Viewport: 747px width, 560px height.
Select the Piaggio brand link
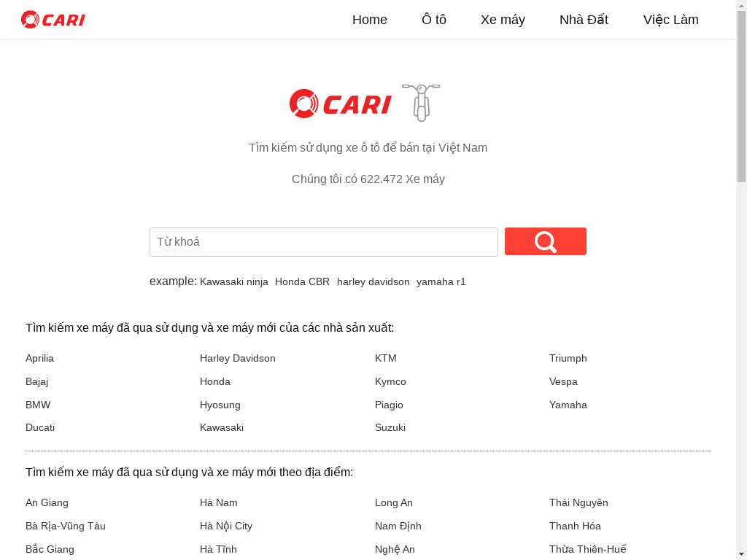click(x=389, y=405)
